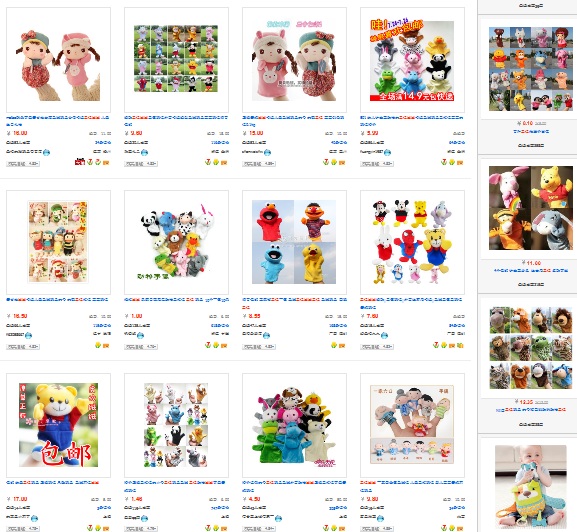The width and height of the screenshot is (577, 532).
Task: Open WangWang chat icon under first girl-puppets listing
Action: [x=46, y=152]
